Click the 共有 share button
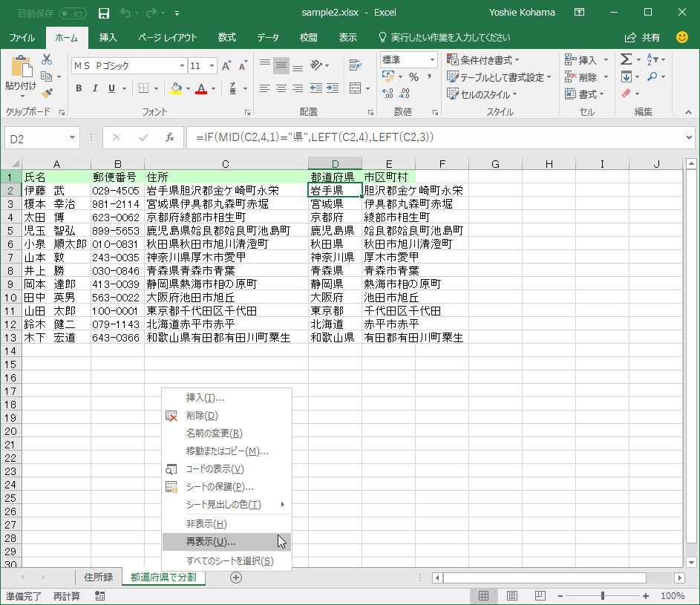Screen dimensions: 700x605 tap(642, 38)
